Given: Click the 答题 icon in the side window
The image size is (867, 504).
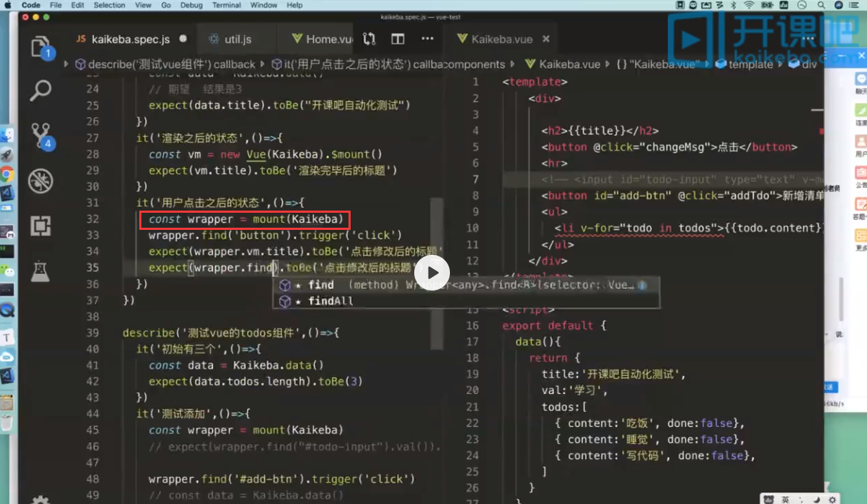Looking at the screenshot, I should coord(861,206).
